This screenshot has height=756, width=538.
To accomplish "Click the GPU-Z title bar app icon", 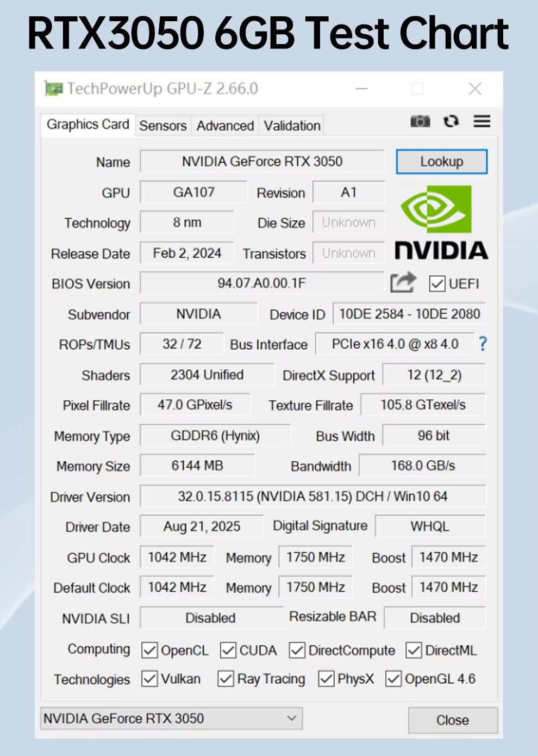I will 54,88.
